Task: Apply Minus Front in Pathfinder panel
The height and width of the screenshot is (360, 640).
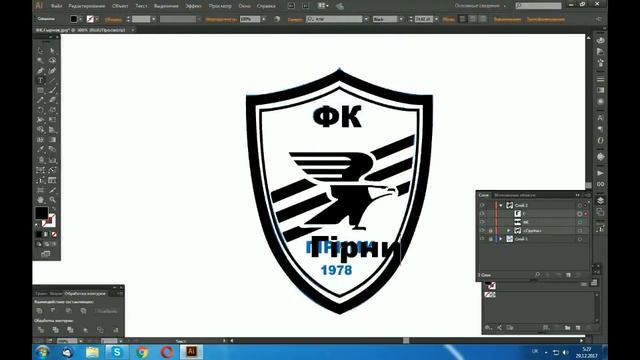Action: pyautogui.click(x=53, y=311)
